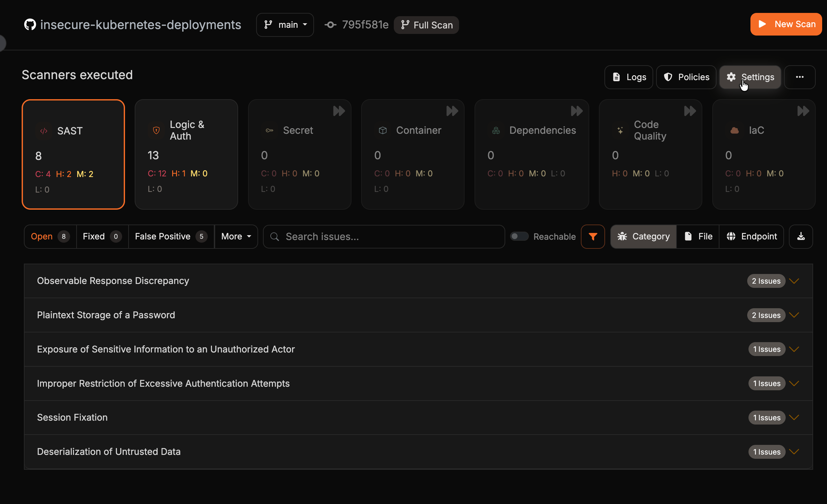Select the IaC scanner card
This screenshot has height=504, width=827.
point(764,154)
